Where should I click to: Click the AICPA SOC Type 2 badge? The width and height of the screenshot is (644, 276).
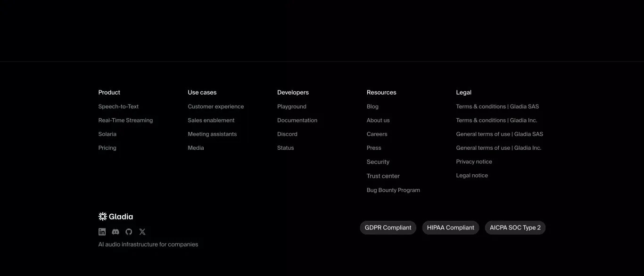[x=515, y=227]
